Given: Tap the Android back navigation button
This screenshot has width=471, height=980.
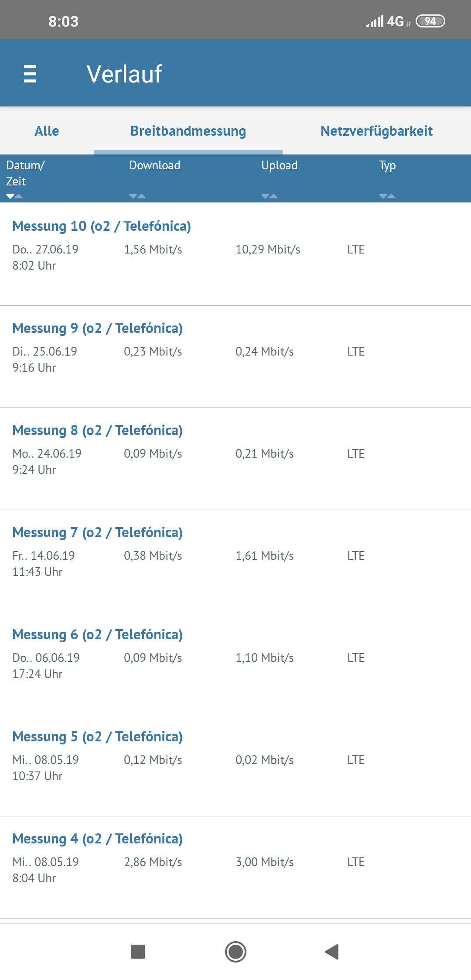Looking at the screenshot, I should pos(332,952).
